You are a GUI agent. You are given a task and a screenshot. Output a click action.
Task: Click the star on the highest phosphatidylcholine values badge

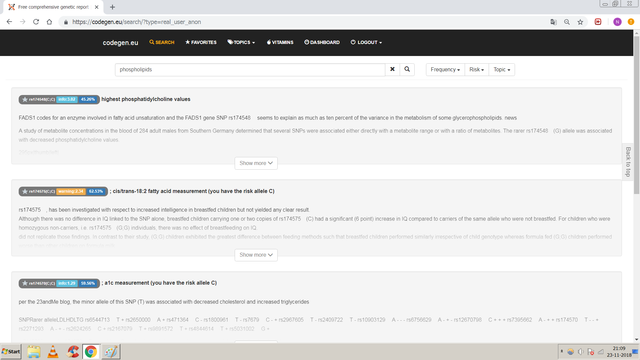point(24,100)
